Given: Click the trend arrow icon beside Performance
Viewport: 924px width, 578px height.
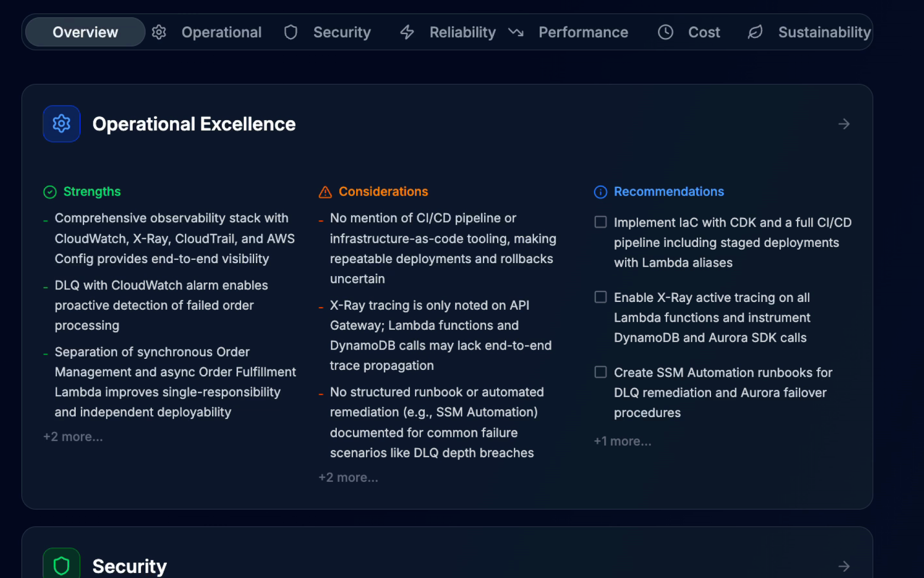Looking at the screenshot, I should coord(516,32).
